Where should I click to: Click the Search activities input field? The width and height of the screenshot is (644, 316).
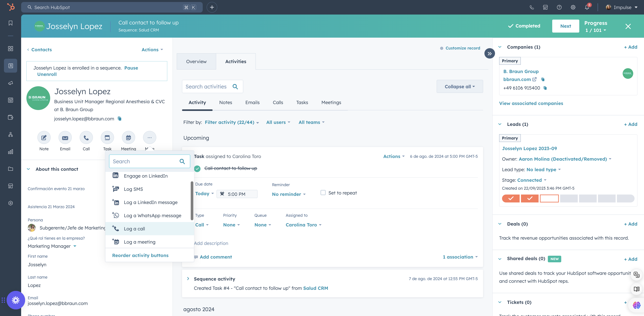click(x=212, y=86)
